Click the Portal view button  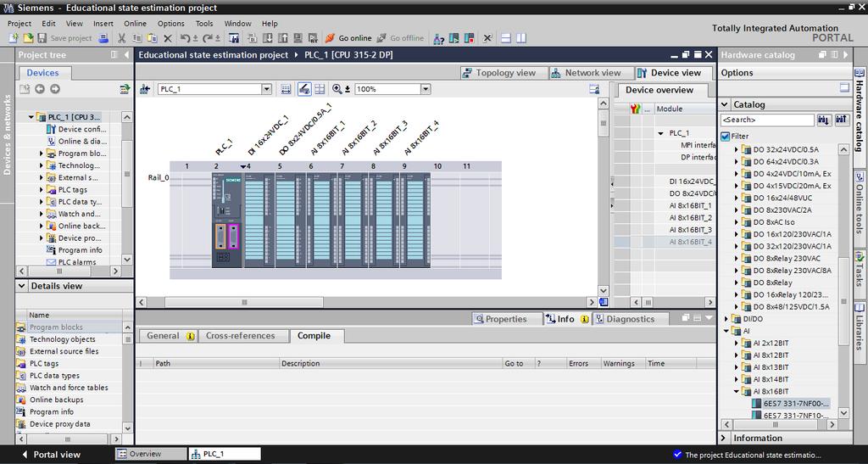pyautogui.click(x=51, y=454)
